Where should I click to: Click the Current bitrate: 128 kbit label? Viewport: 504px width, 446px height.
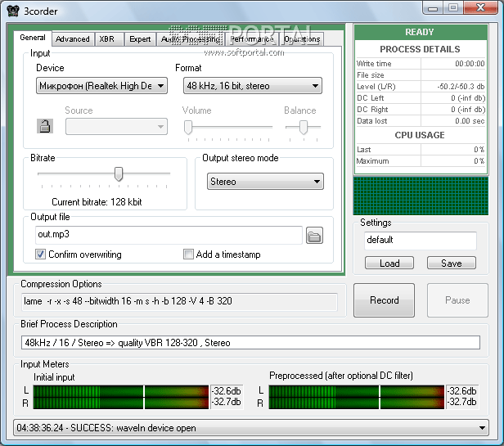[x=97, y=202]
